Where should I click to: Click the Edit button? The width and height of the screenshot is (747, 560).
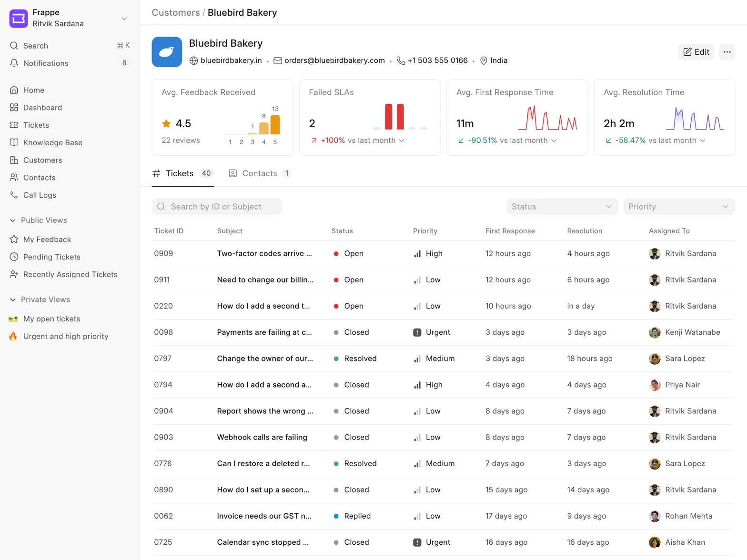click(696, 52)
